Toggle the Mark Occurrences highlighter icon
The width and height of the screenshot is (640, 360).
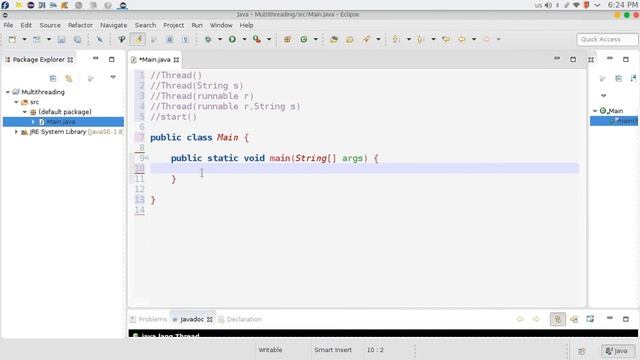pyautogui.click(x=138, y=39)
